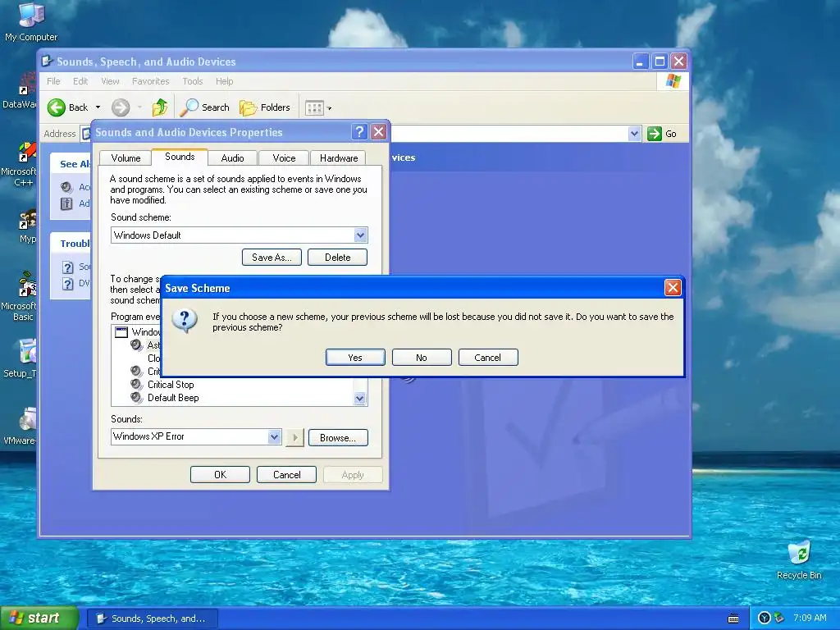Image resolution: width=840 pixels, height=630 pixels.
Task: Click Cancel in properties dialog
Action: click(286, 475)
